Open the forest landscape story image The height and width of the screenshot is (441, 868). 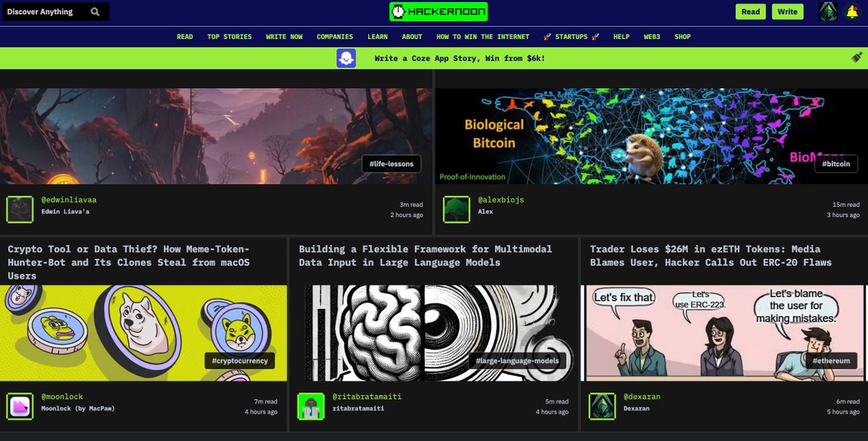216,136
